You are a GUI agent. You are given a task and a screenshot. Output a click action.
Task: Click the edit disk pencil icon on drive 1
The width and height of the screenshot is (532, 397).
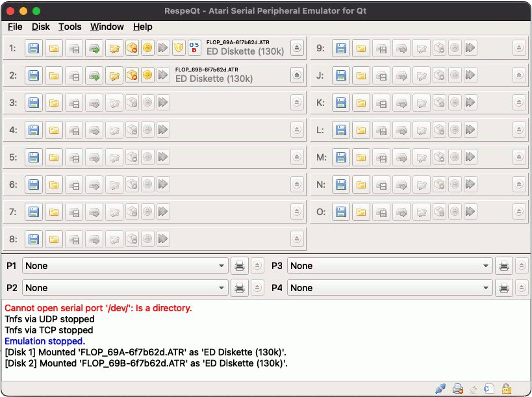116,48
